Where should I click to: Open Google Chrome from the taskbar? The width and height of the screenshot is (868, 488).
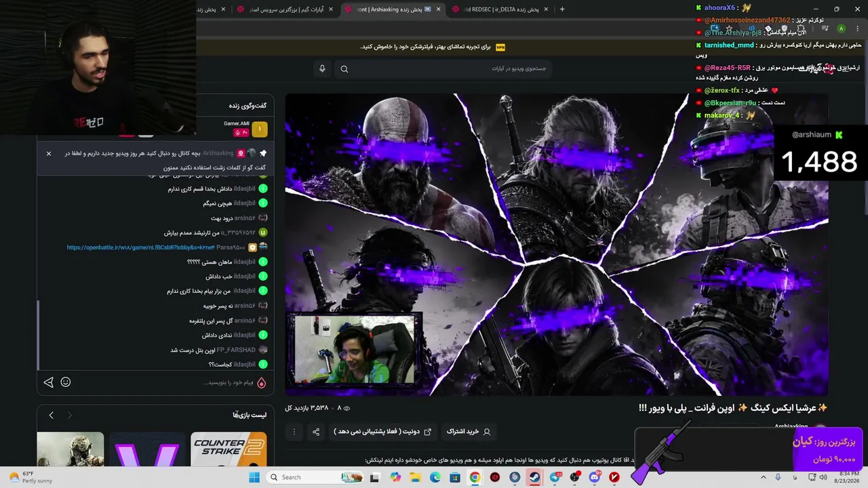pos(475,477)
